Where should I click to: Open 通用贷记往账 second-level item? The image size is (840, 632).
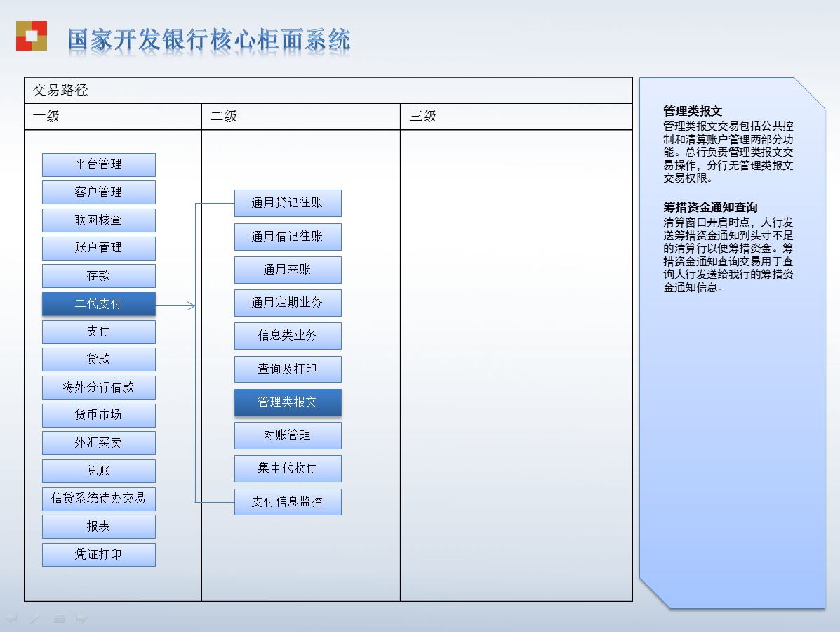click(288, 203)
